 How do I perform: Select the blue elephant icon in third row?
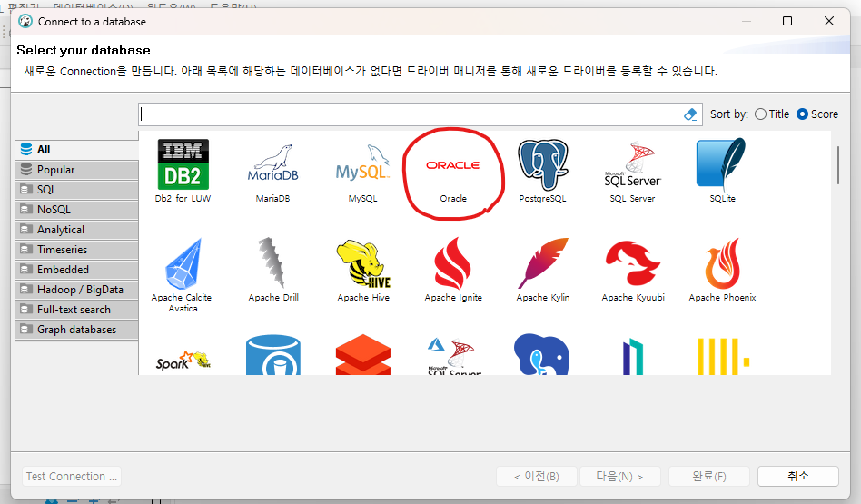542,355
